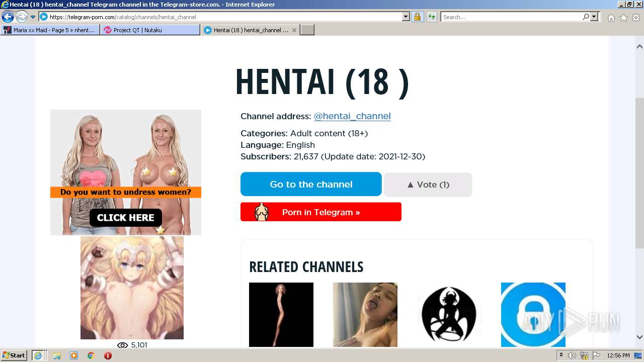Click the eye views icon
This screenshot has width=644, height=362.
pos(122,345)
